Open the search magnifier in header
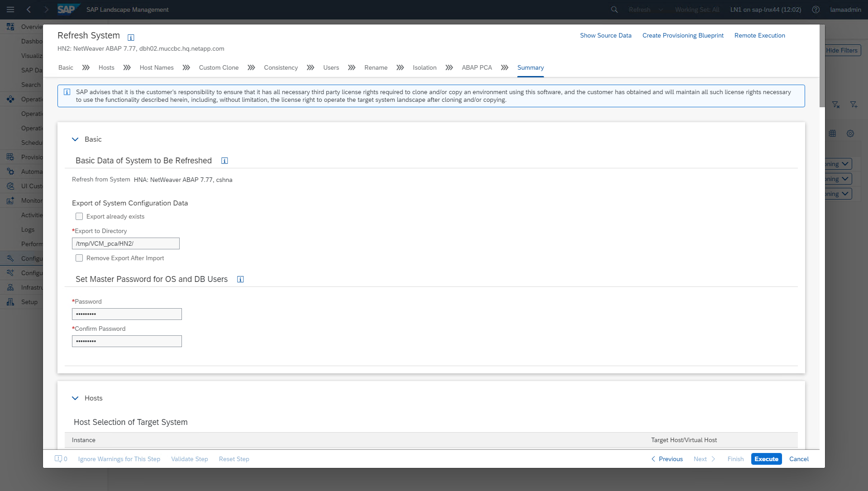 tap(614, 10)
